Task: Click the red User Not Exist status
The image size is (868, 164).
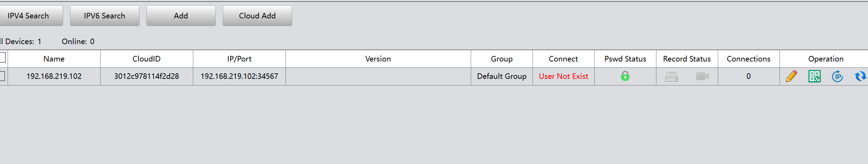Action: pyautogui.click(x=563, y=76)
